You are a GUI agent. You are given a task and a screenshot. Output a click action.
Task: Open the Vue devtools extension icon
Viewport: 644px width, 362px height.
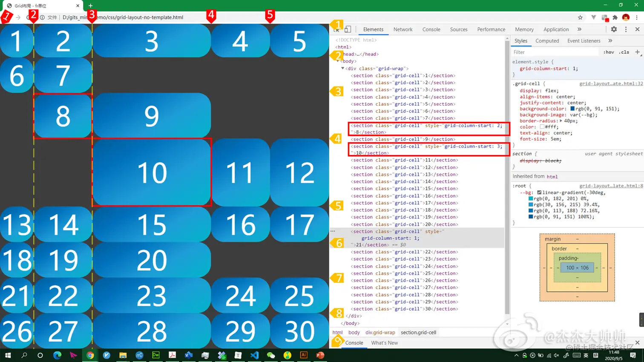[x=593, y=17]
